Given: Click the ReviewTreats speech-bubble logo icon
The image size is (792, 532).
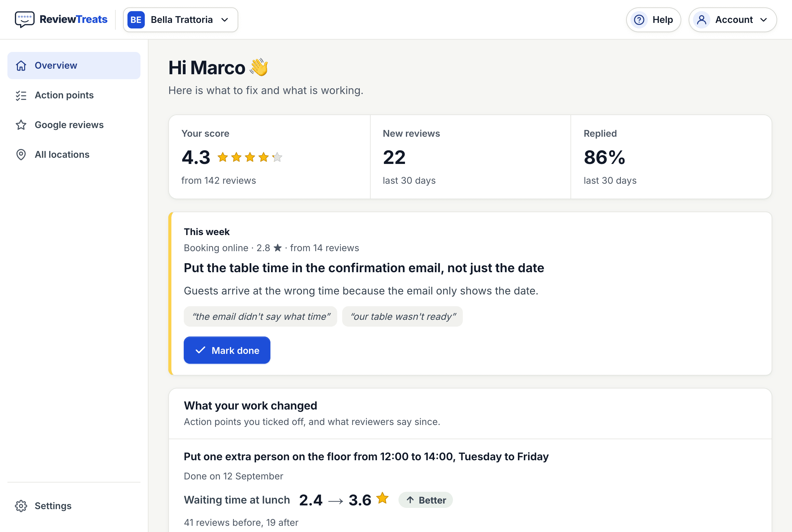Looking at the screenshot, I should click(x=24, y=20).
